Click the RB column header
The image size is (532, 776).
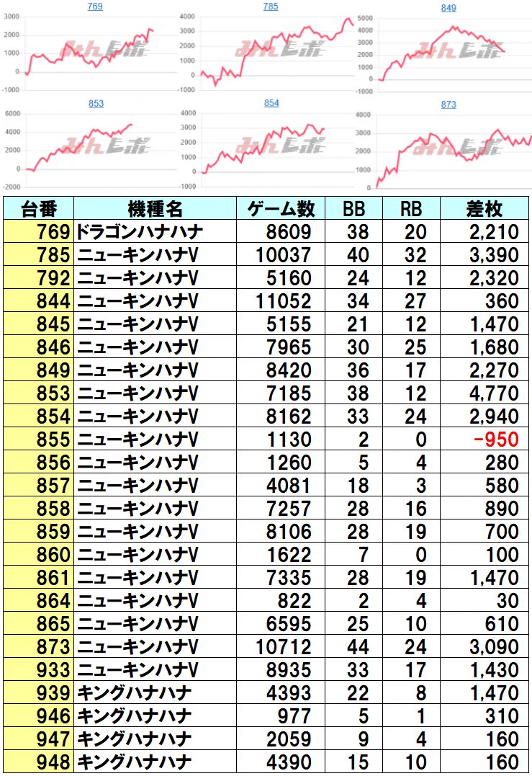click(x=411, y=208)
